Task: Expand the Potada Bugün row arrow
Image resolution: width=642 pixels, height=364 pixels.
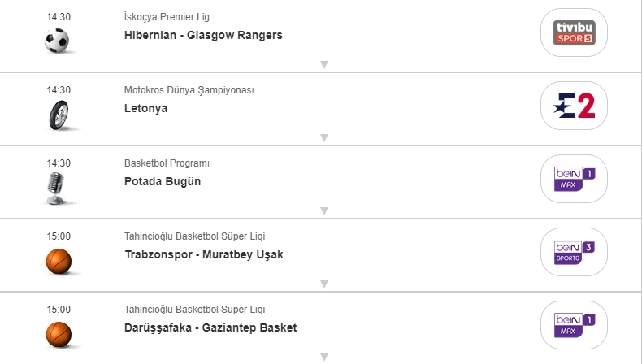Action: pos(323,211)
